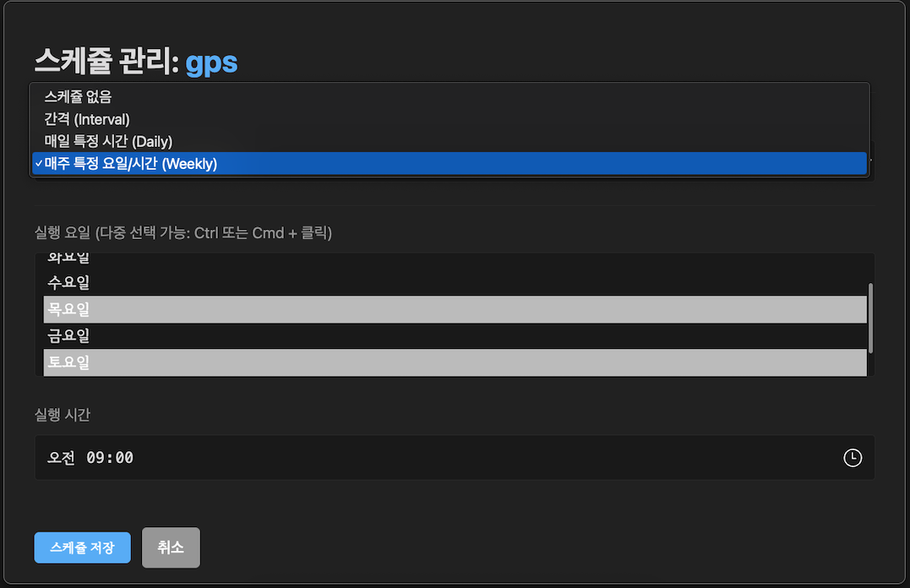The width and height of the screenshot is (910, 588).
Task: Click the 실행 시간 field label
Action: (x=62, y=414)
